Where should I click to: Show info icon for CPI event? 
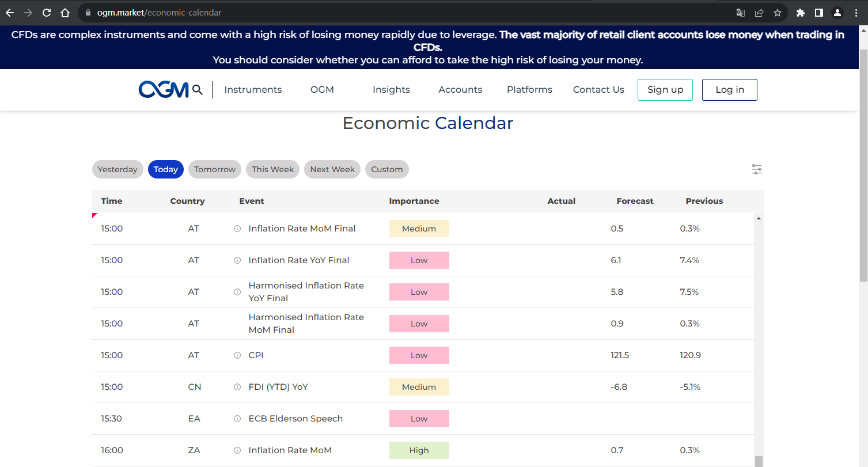click(x=237, y=355)
